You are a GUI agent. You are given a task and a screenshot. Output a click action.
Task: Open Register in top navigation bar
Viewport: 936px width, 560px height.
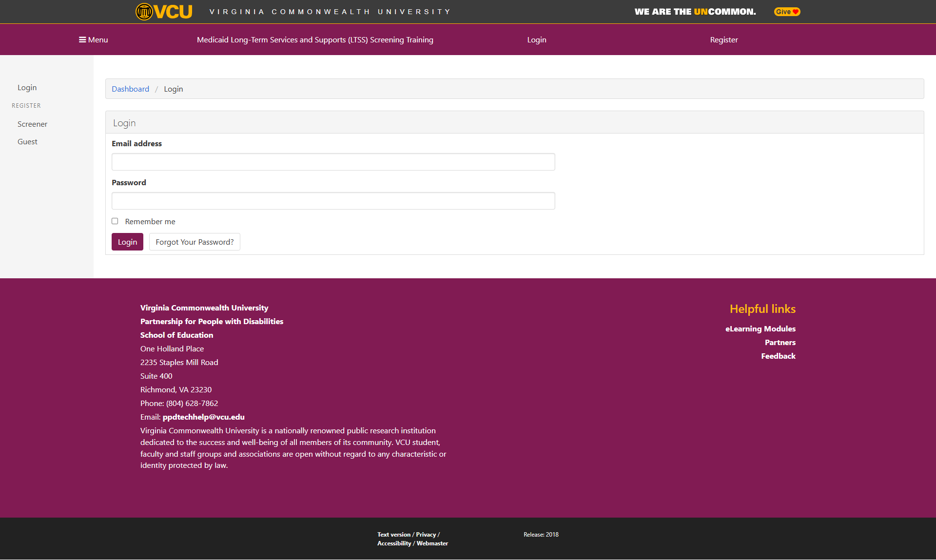pos(723,39)
